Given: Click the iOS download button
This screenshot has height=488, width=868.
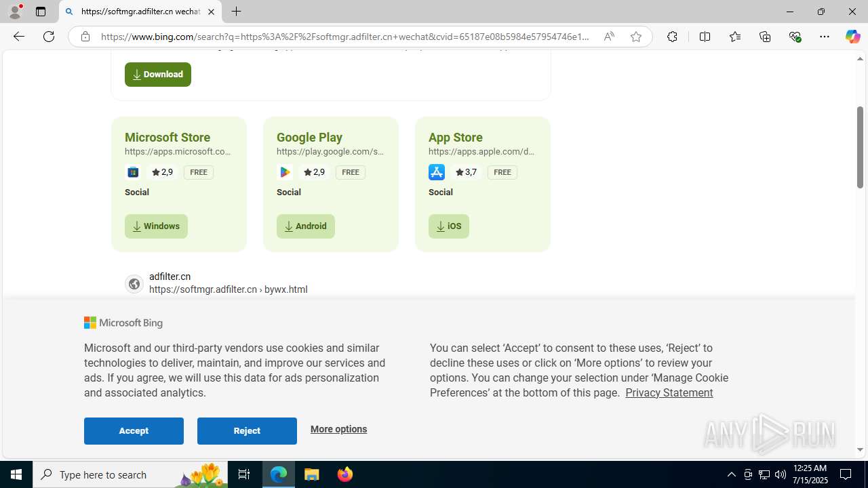Looking at the screenshot, I should click(x=449, y=226).
